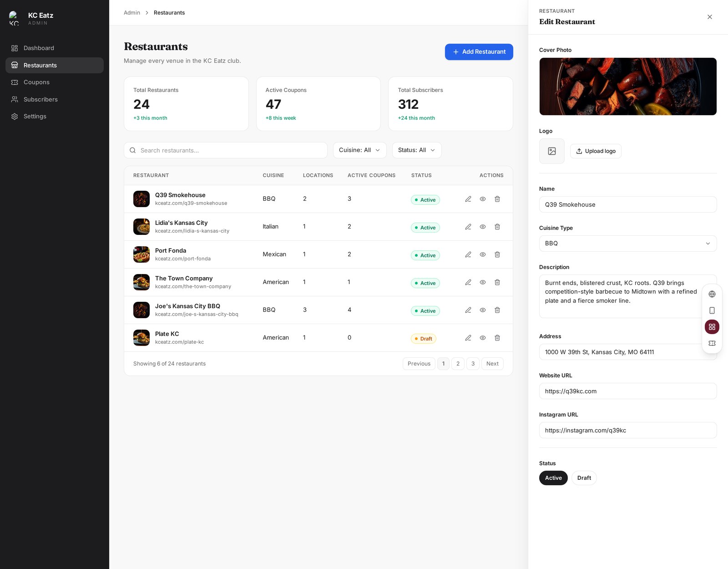The image size is (728, 569).
Task: Click the Q39 Smokehouse thumbnail in the table
Action: click(142, 199)
